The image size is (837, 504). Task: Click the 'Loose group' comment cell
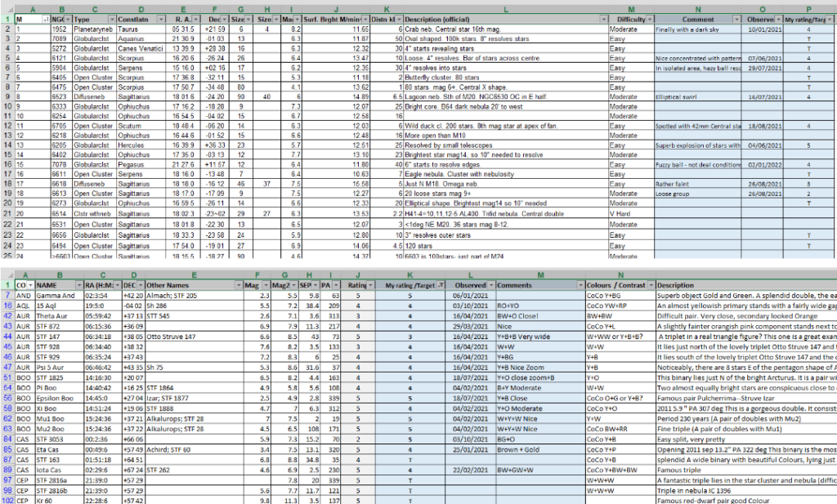(x=698, y=194)
